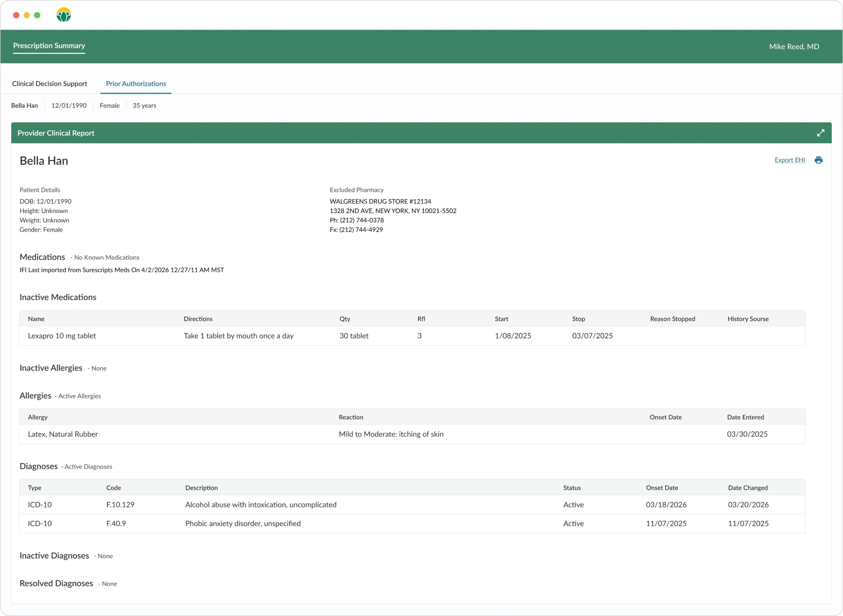The image size is (843, 616).
Task: Open the app via the lotus logo
Action: coord(63,15)
